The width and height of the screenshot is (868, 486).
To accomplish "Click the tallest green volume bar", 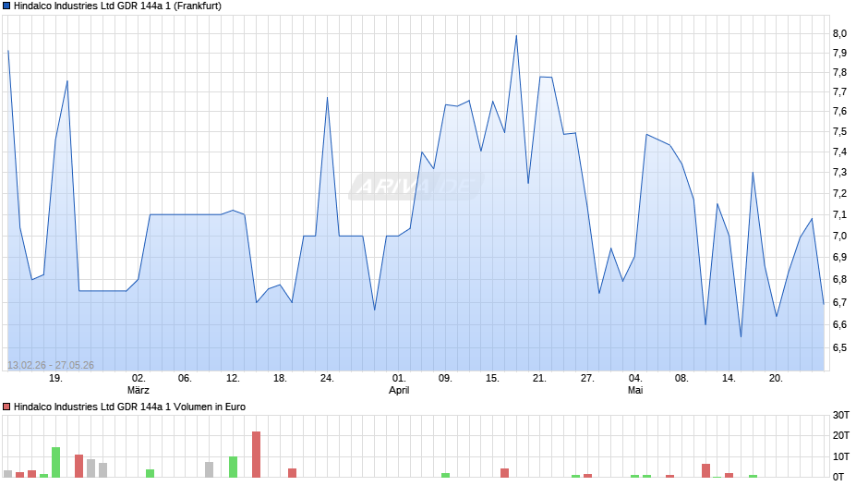I will 55,462.
